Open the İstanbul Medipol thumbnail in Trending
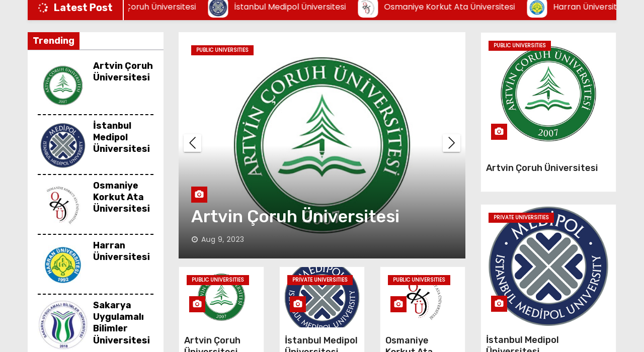 tap(63, 145)
